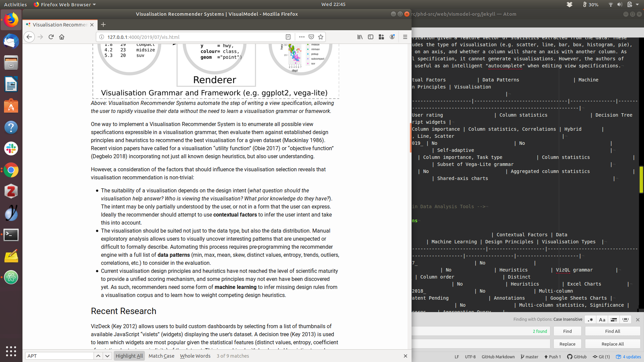Open Firefox hamburger menu

tap(405, 37)
